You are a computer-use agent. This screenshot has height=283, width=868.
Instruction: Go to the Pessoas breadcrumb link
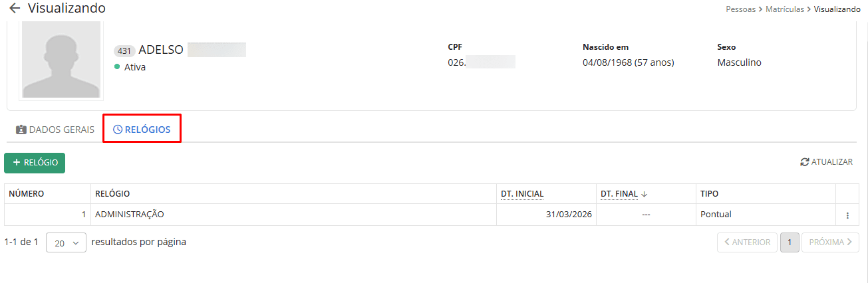tap(740, 9)
